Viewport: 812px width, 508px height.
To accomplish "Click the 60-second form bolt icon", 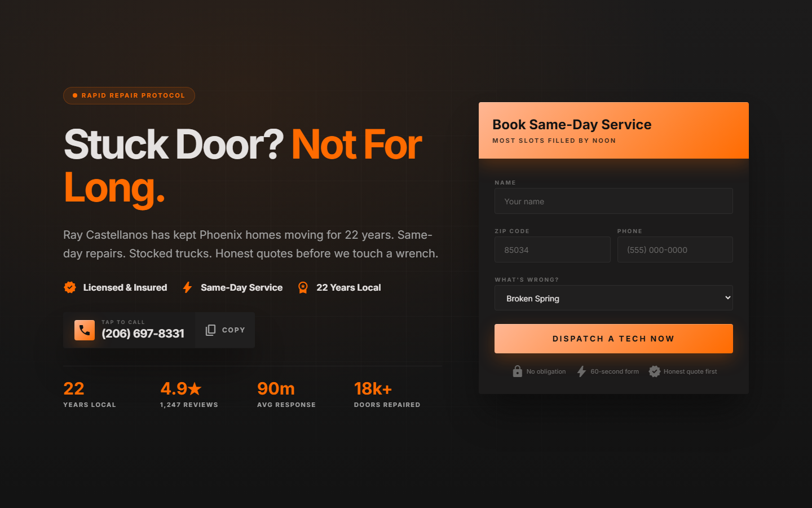I will (581, 371).
